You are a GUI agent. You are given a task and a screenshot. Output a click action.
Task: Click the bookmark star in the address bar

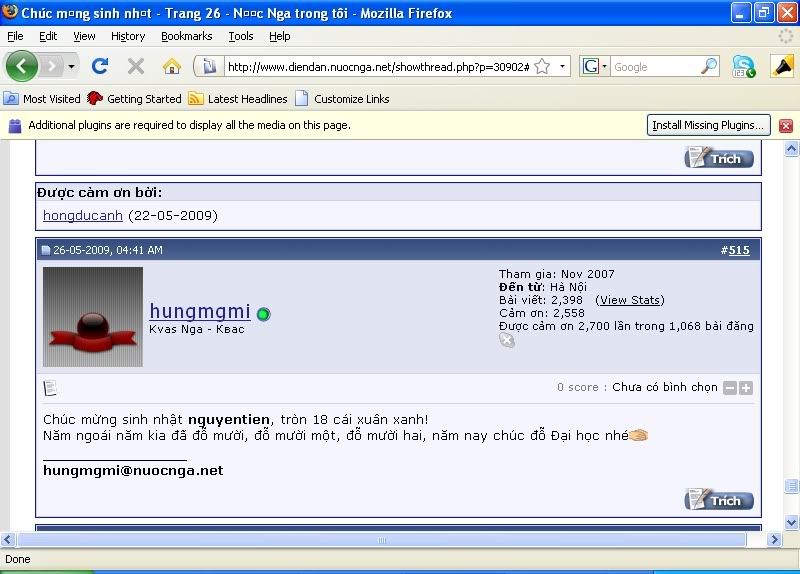(542, 66)
